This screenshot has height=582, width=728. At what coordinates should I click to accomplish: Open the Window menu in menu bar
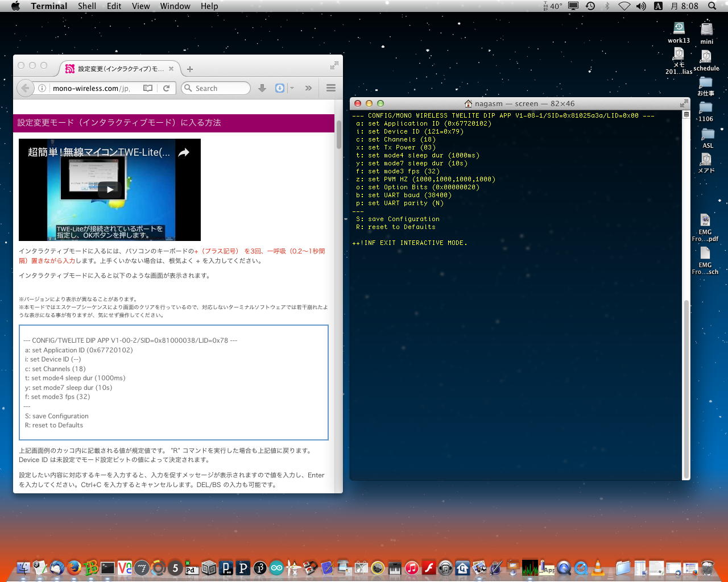tap(175, 6)
